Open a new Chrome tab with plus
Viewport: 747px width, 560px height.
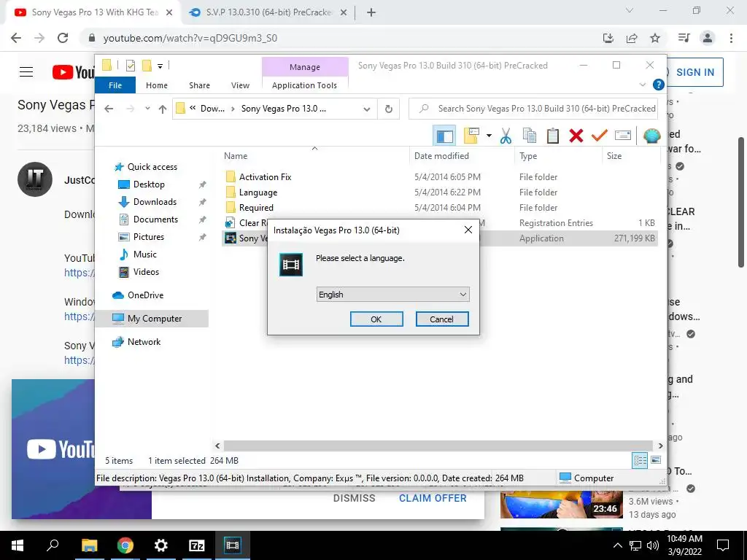coord(371,12)
